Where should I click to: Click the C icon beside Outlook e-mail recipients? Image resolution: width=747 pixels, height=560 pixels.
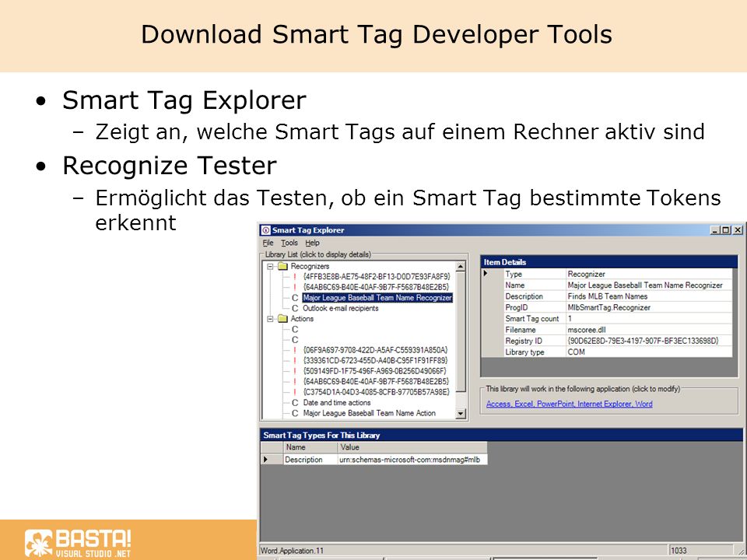coord(295,309)
